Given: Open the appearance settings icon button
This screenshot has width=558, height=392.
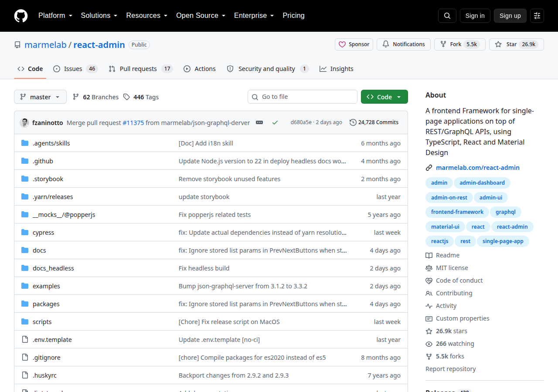Looking at the screenshot, I should pos(537,16).
